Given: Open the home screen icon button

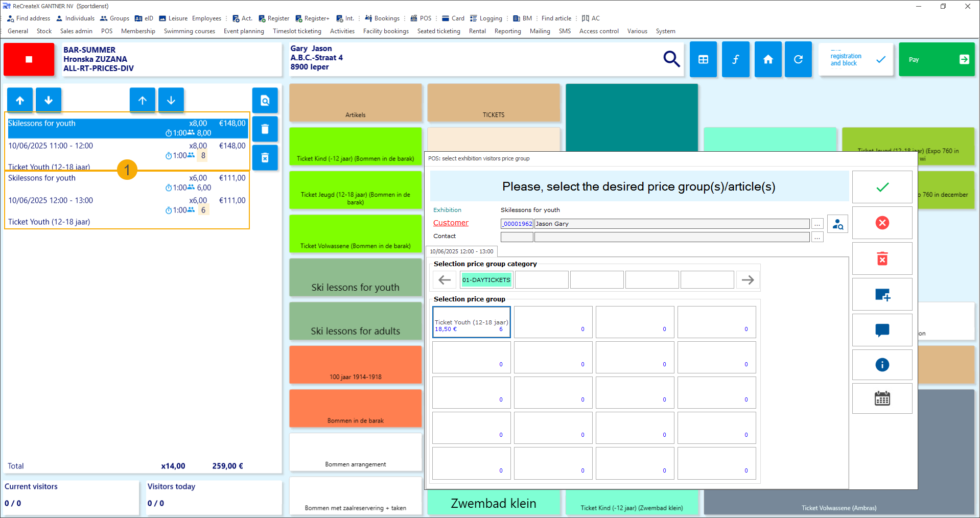Looking at the screenshot, I should tap(767, 59).
